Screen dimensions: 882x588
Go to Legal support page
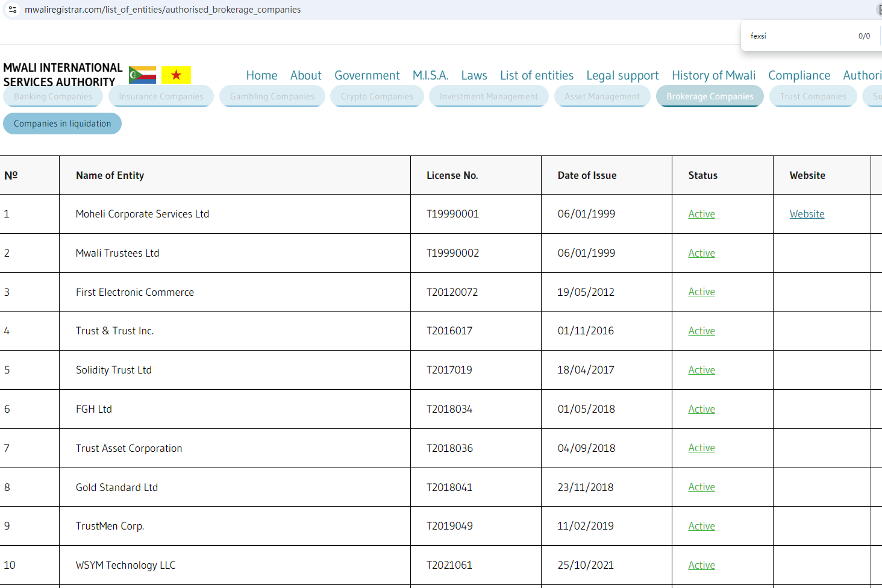[x=622, y=75]
